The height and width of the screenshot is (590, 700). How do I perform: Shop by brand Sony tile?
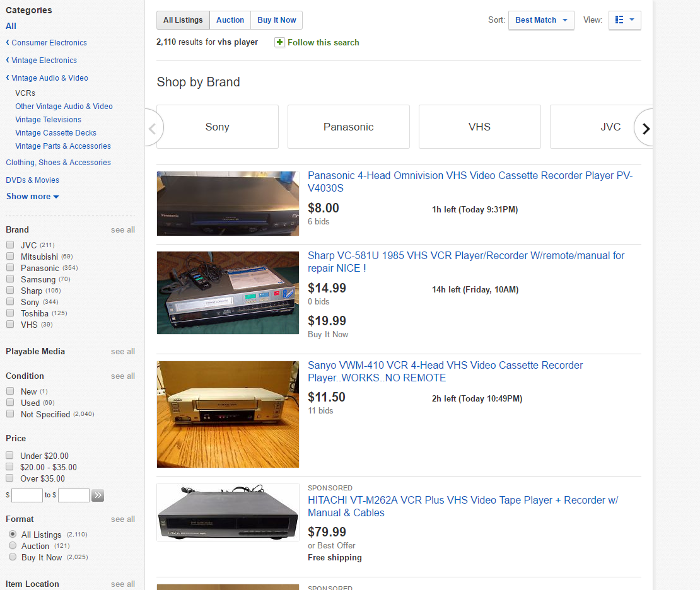(218, 127)
